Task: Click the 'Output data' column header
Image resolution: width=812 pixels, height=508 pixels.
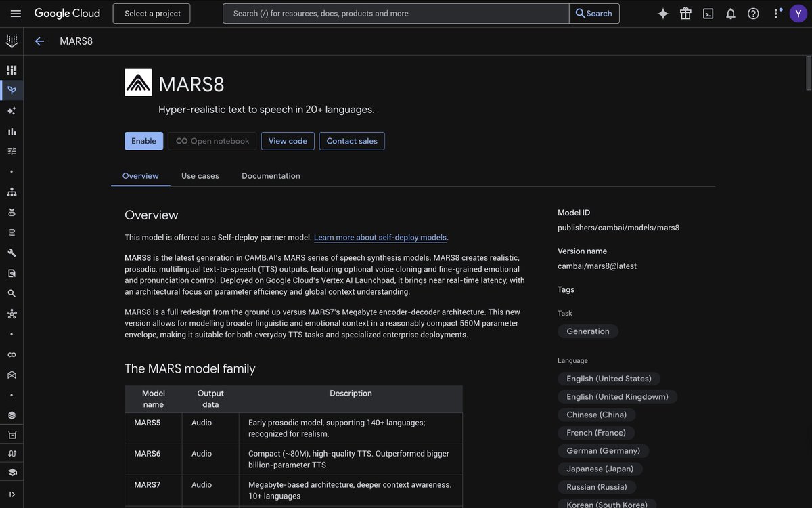Action: pos(210,399)
